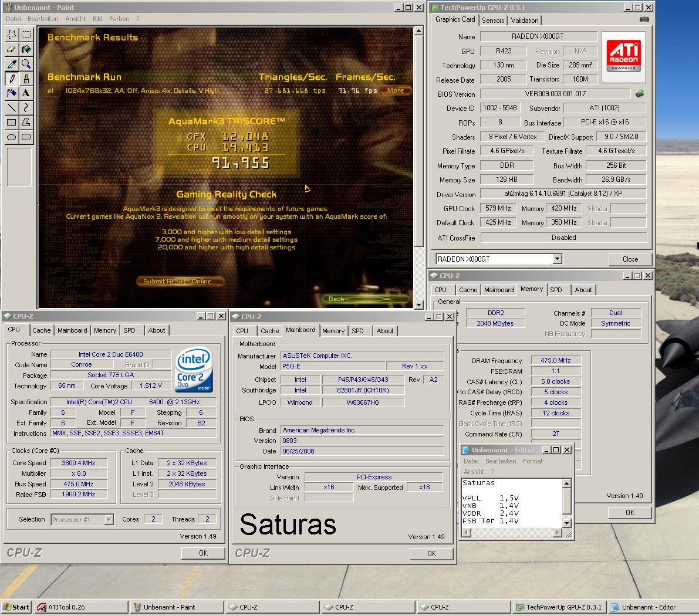Viewport: 699px width, 616px height.
Task: Click the Name field Intel Core 2 Duo E6400
Action: [110, 354]
